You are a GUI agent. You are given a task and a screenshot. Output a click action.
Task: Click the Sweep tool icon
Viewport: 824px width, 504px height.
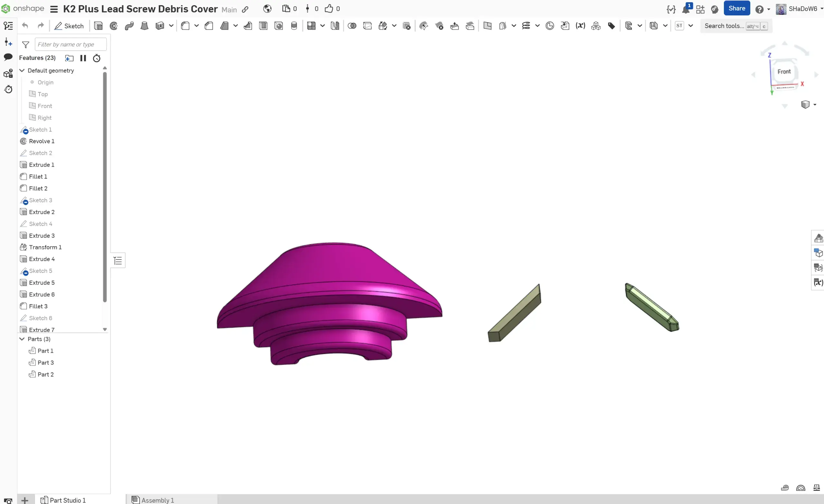[129, 26]
